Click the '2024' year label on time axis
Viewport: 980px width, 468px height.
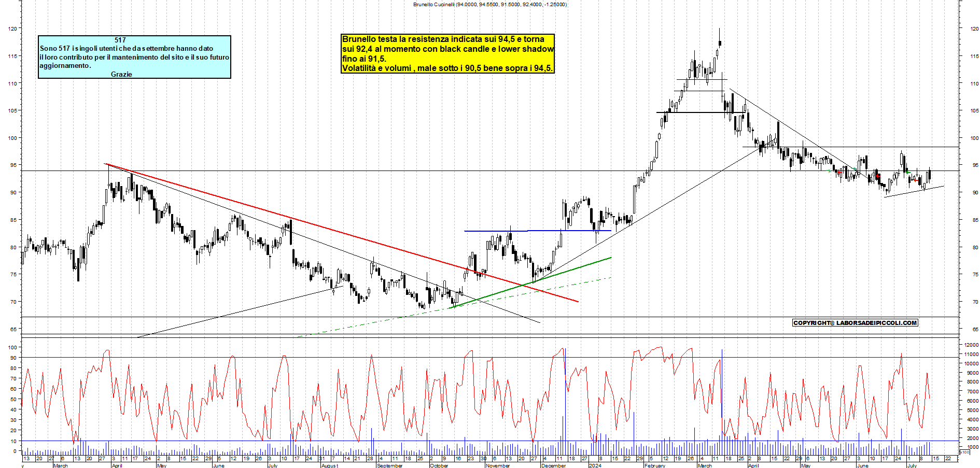595,465
